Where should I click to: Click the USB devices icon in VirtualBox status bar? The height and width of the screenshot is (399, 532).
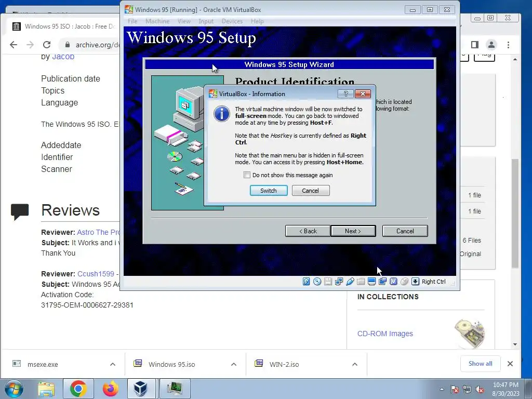[x=350, y=282]
